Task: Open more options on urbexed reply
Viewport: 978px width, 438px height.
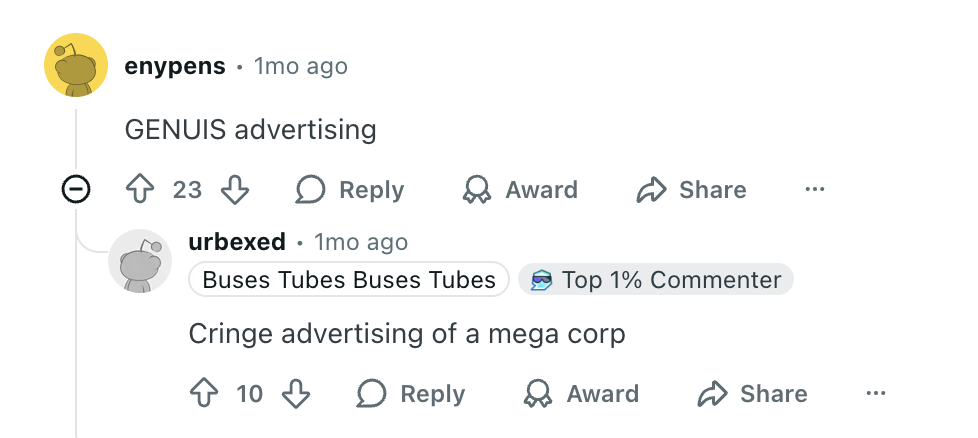Action: click(x=876, y=394)
